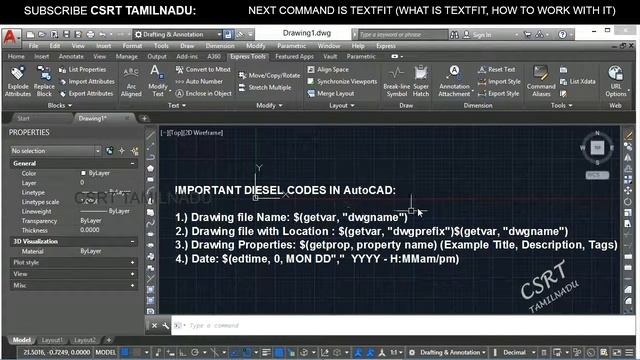Click the Replace Block tool
The width and height of the screenshot is (640, 360).
44,81
